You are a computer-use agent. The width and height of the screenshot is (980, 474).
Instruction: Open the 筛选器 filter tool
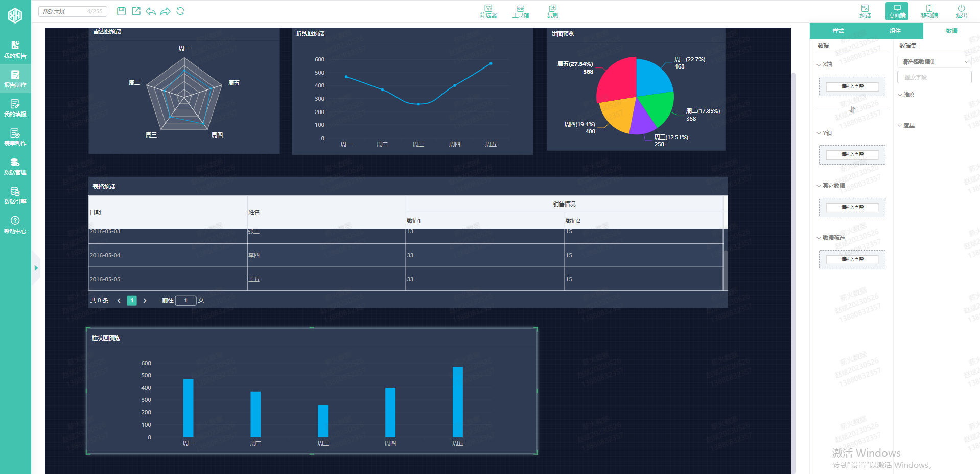click(x=488, y=11)
